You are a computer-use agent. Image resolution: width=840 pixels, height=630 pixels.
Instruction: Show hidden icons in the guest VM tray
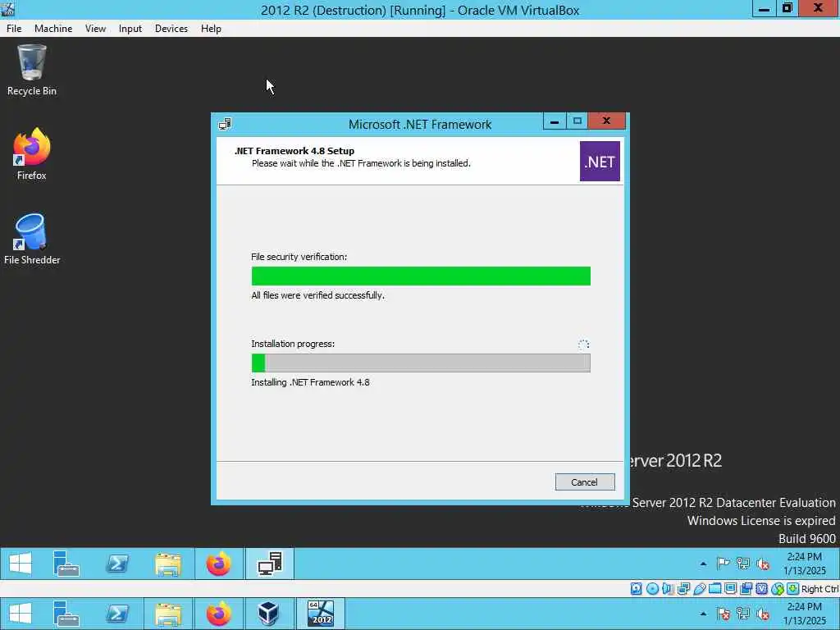[x=703, y=564]
